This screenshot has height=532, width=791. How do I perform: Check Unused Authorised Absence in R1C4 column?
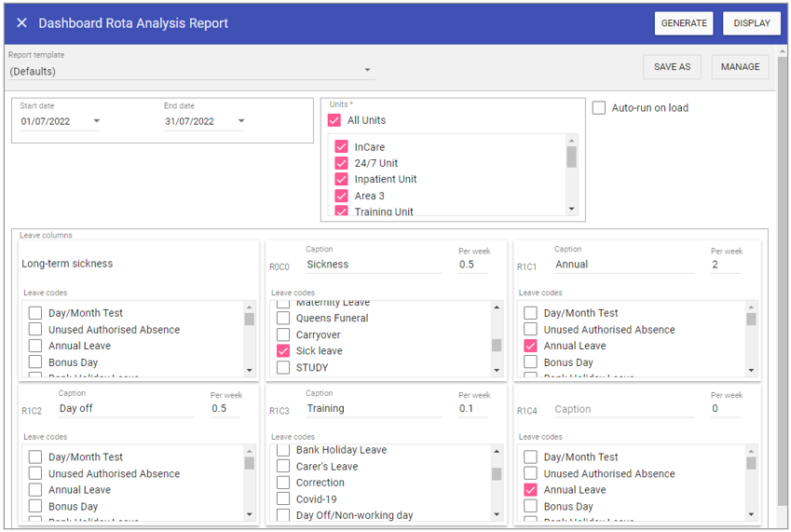(530, 473)
